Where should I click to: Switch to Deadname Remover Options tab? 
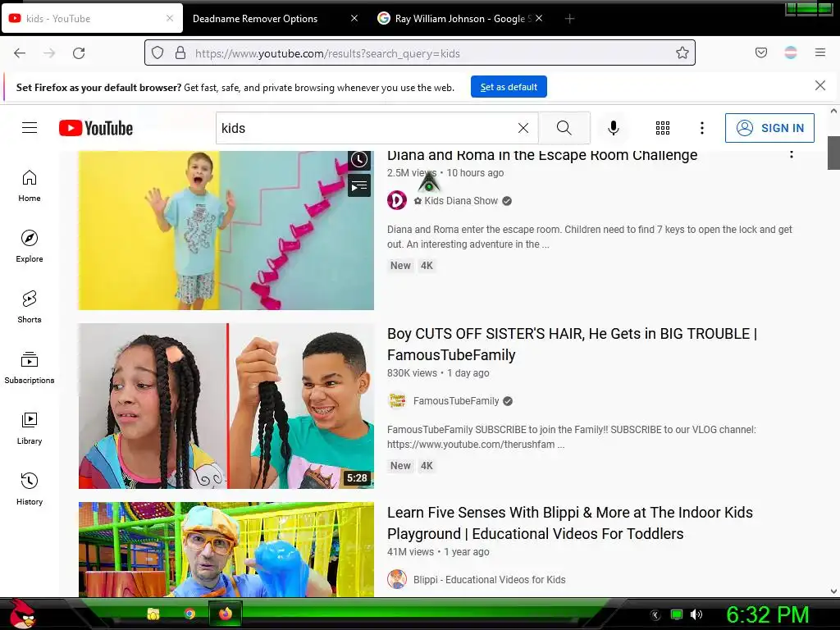[x=255, y=19]
